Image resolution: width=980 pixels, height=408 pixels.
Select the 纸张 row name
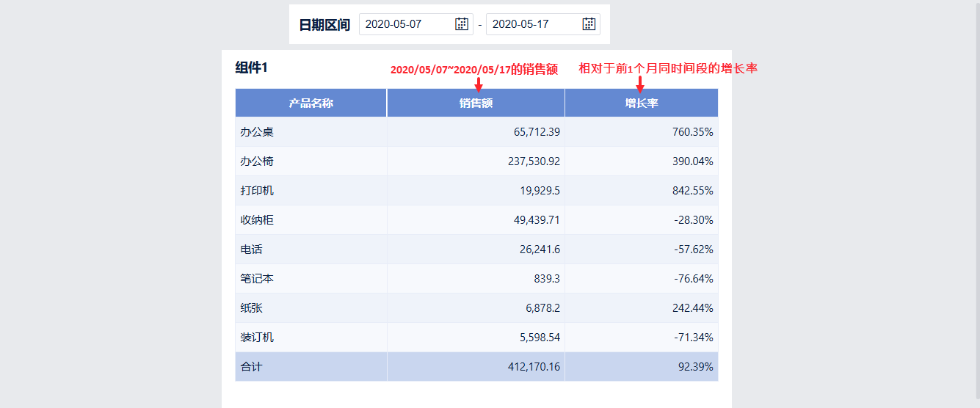pos(251,308)
